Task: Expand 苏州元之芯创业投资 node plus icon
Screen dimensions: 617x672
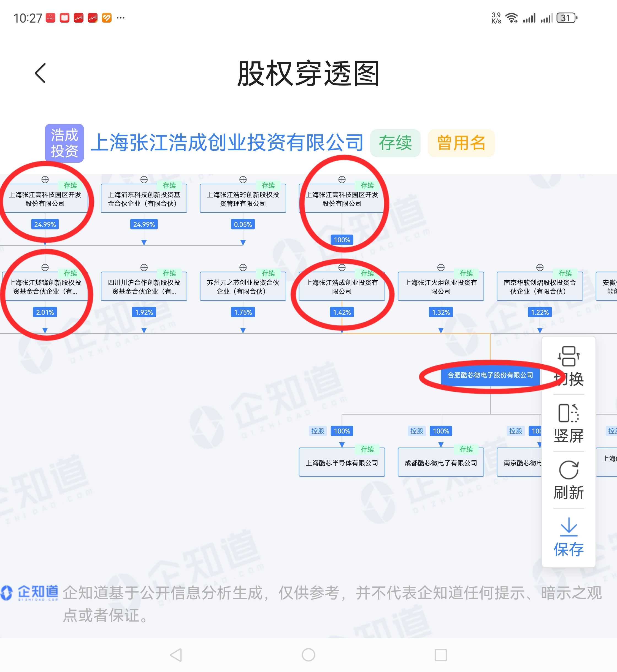Action: pyautogui.click(x=243, y=267)
